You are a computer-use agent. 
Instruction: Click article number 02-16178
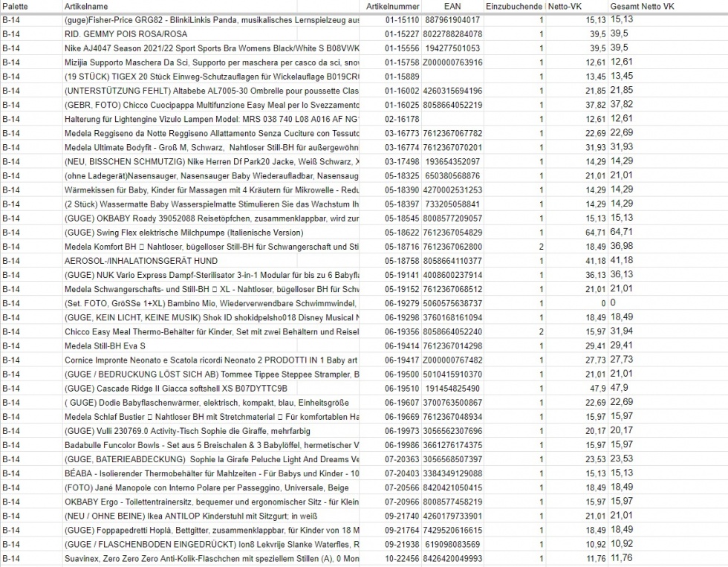(402, 120)
